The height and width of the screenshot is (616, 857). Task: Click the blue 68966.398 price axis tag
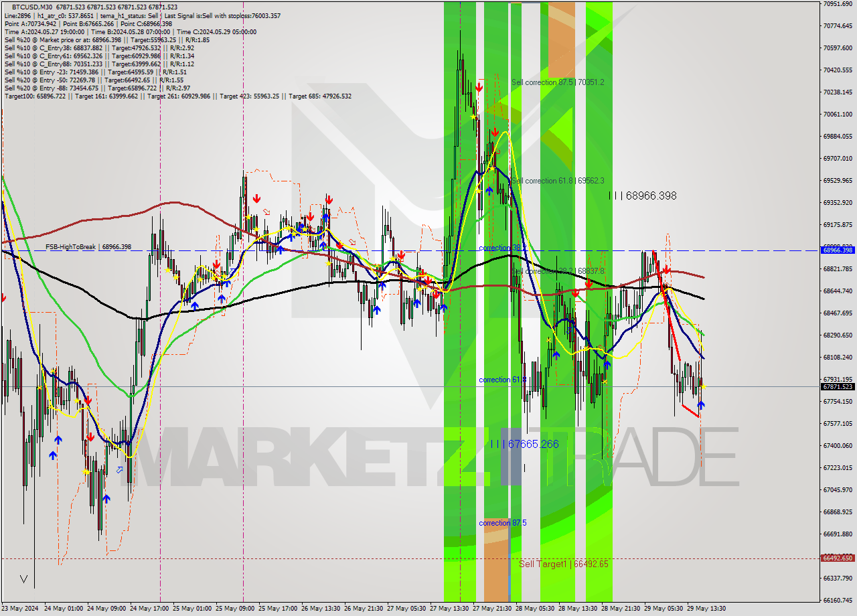(x=838, y=250)
